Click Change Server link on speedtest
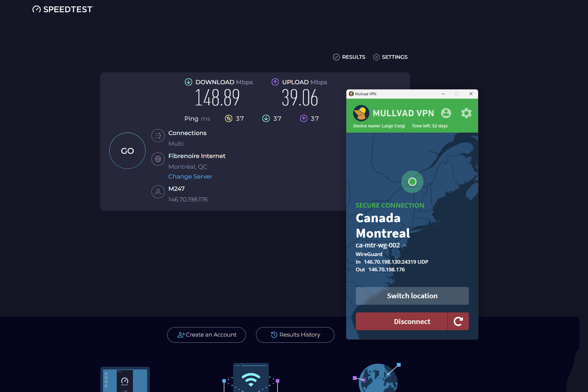588x392 pixels. (190, 176)
